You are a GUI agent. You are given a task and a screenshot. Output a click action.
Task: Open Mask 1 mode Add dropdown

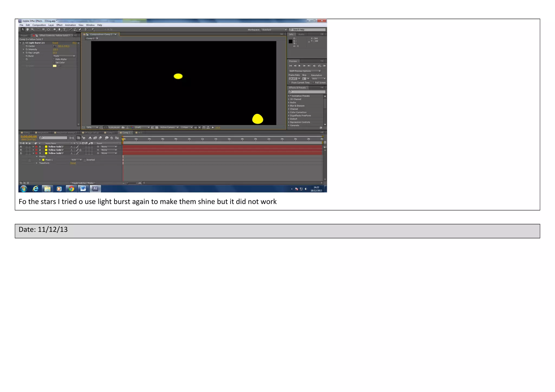[76, 160]
